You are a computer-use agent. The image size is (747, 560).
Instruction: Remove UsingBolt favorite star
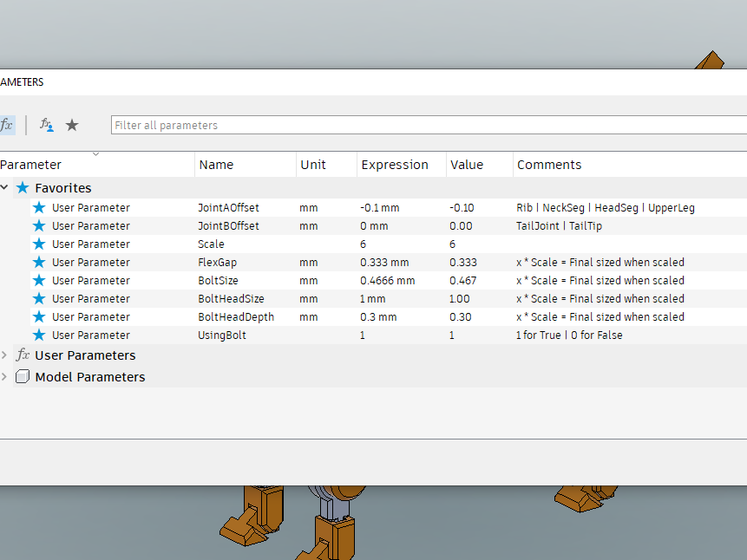[x=39, y=335]
